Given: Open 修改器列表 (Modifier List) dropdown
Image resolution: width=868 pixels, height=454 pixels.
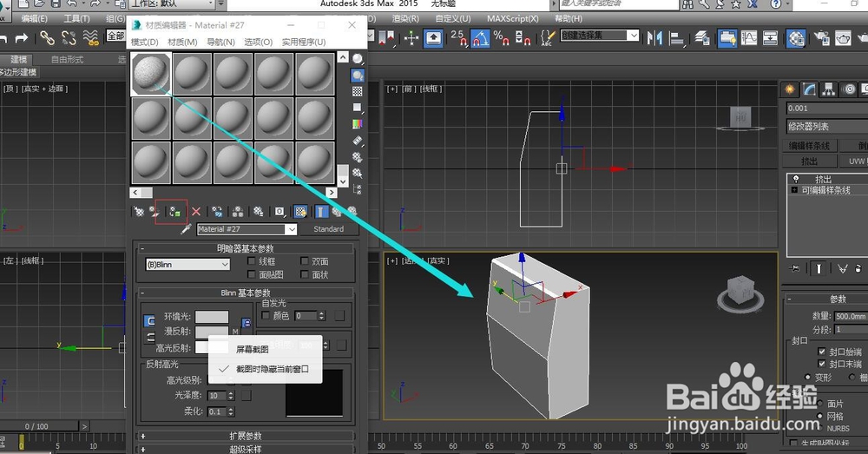Looking at the screenshot, I should point(827,126).
